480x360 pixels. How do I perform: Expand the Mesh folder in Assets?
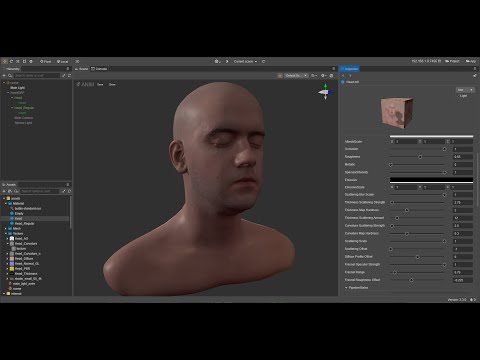(6, 228)
